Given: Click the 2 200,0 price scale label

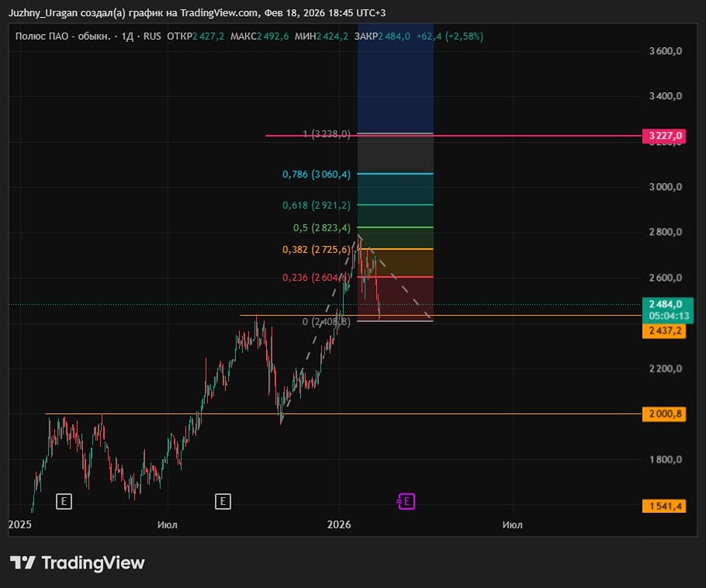Looking at the screenshot, I should tap(666, 368).
